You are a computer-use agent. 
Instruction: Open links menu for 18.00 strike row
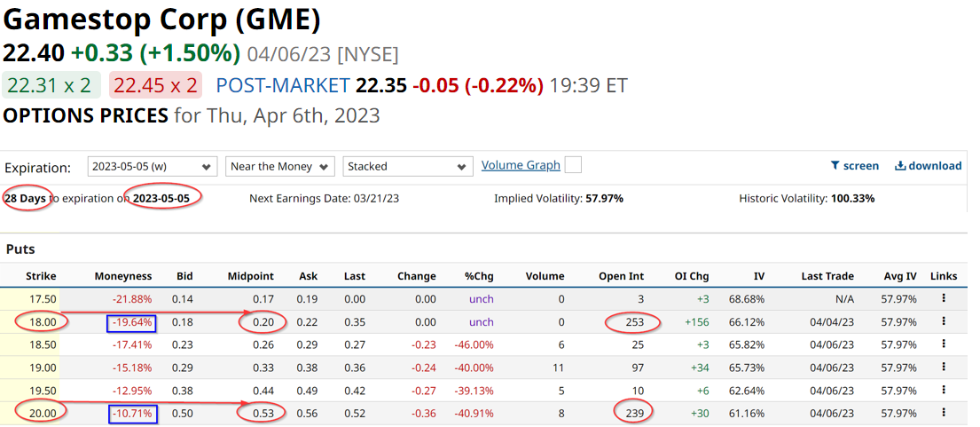coord(944,321)
